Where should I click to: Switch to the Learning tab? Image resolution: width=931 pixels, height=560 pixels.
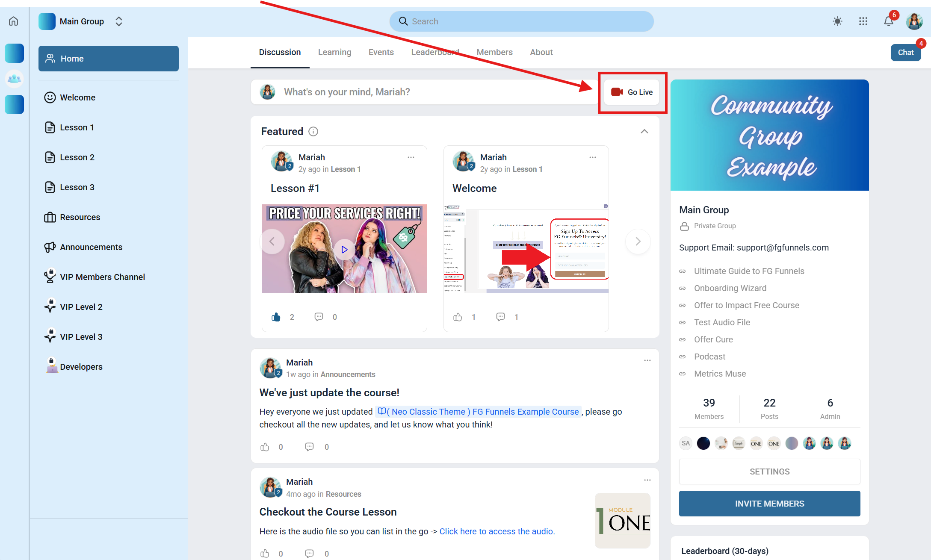pyautogui.click(x=334, y=52)
